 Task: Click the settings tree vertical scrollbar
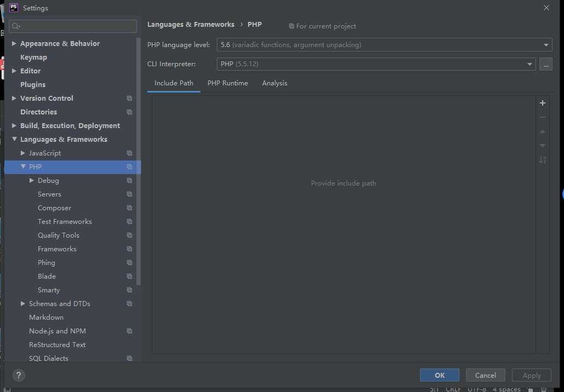[139, 162]
